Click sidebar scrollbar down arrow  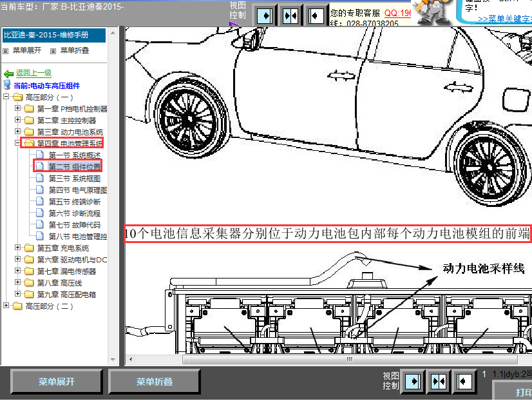click(113, 360)
